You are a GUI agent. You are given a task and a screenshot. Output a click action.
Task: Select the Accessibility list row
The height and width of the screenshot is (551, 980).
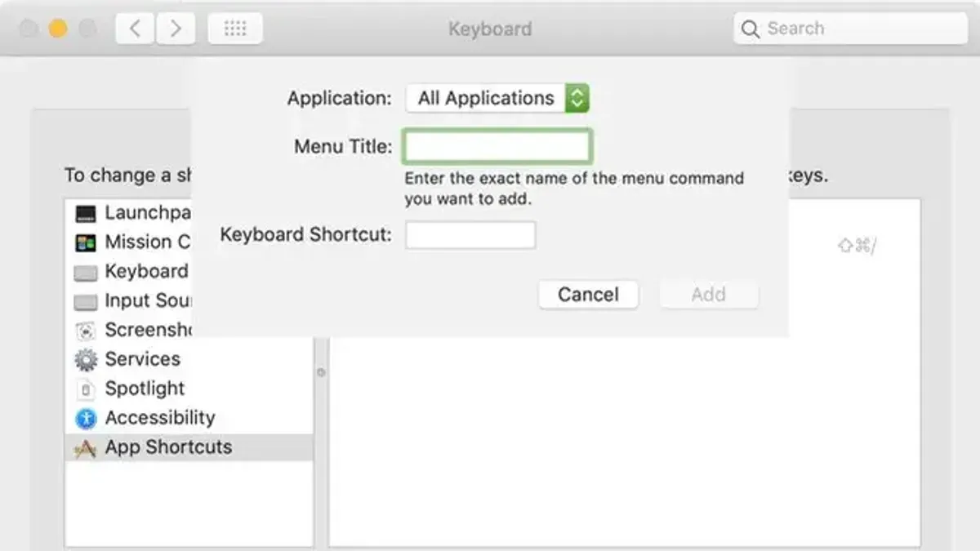click(189, 418)
